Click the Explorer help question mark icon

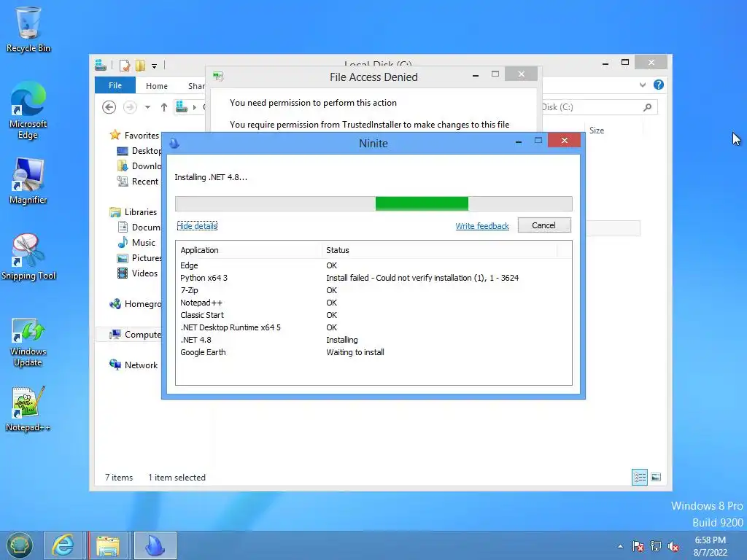pyautogui.click(x=659, y=85)
